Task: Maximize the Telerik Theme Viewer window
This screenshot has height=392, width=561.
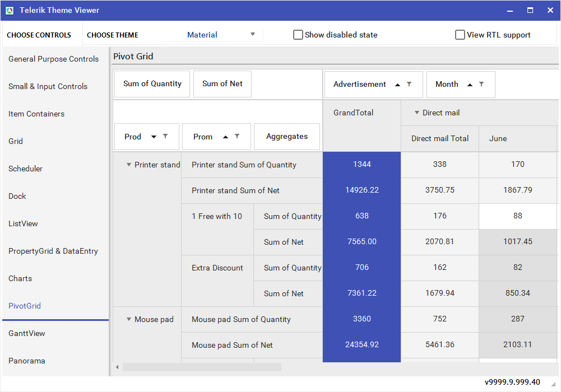Action: pos(530,11)
